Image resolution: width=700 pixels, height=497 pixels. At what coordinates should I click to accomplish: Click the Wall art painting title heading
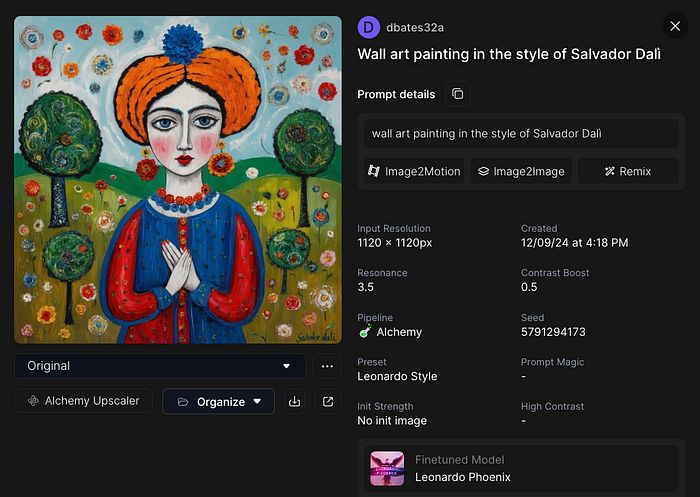point(509,54)
